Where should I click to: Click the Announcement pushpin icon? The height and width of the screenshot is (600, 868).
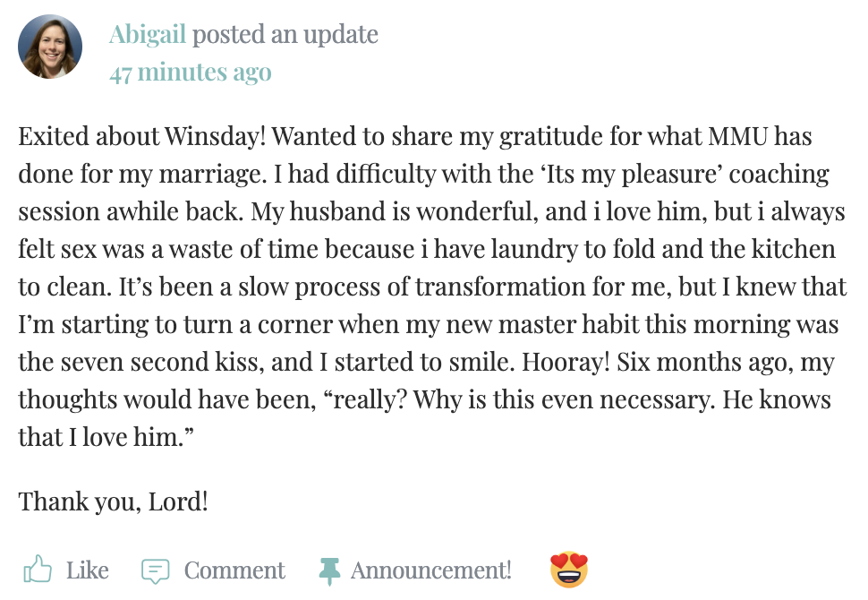coord(328,570)
